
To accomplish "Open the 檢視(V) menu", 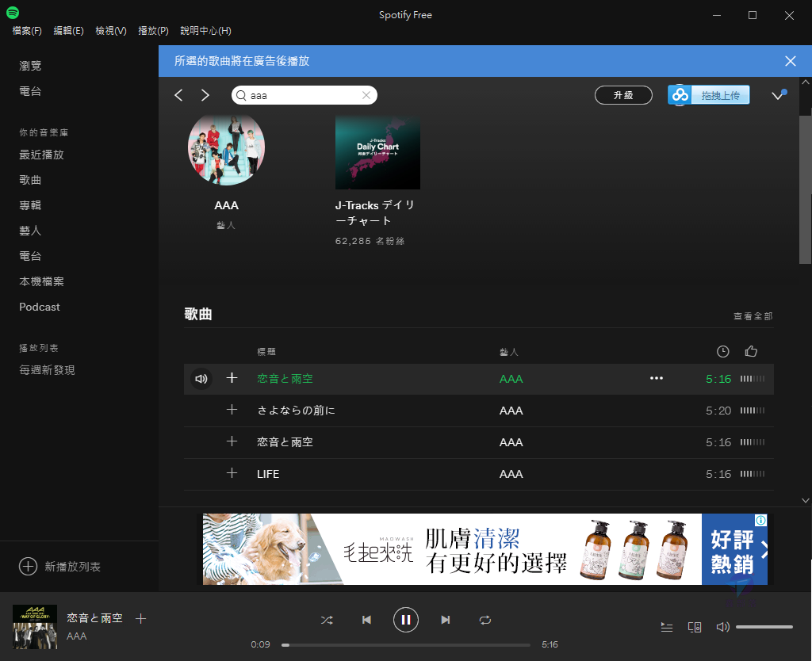I will click(111, 31).
